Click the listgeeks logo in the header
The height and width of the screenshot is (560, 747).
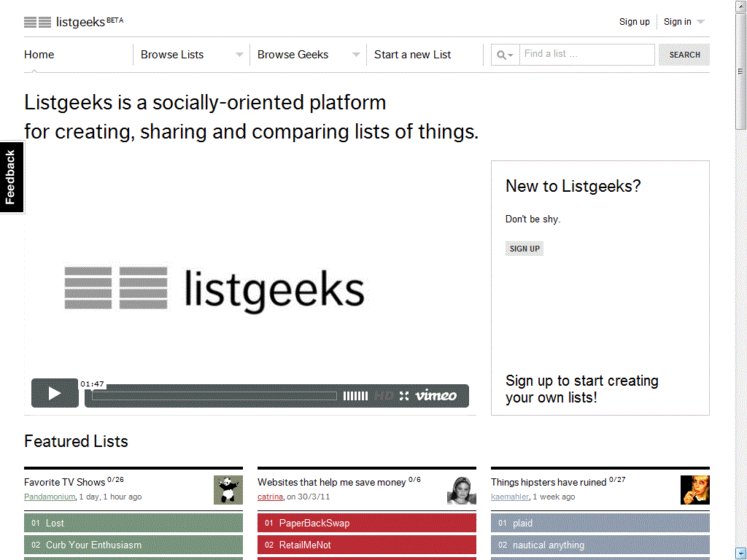click(x=74, y=22)
